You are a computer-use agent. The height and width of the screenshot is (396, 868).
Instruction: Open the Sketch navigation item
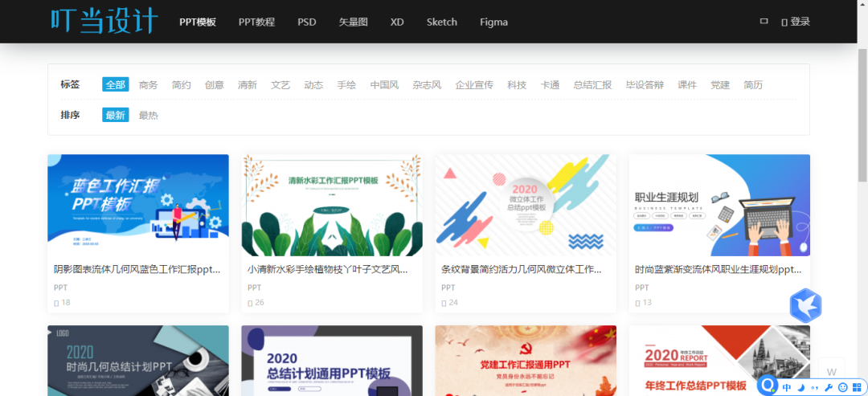[442, 22]
